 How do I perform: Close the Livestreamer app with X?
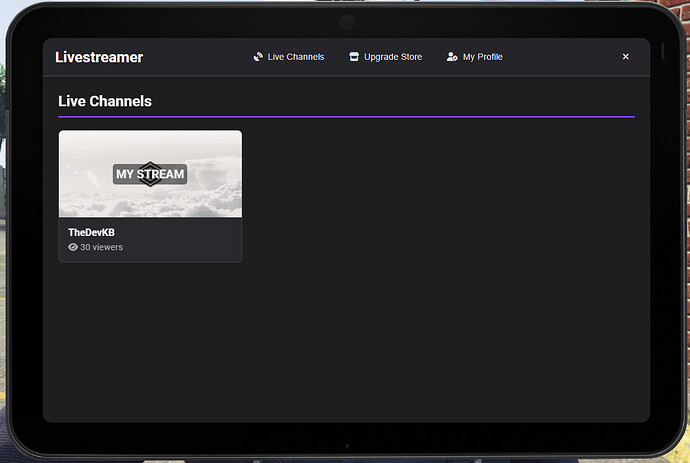pos(625,56)
